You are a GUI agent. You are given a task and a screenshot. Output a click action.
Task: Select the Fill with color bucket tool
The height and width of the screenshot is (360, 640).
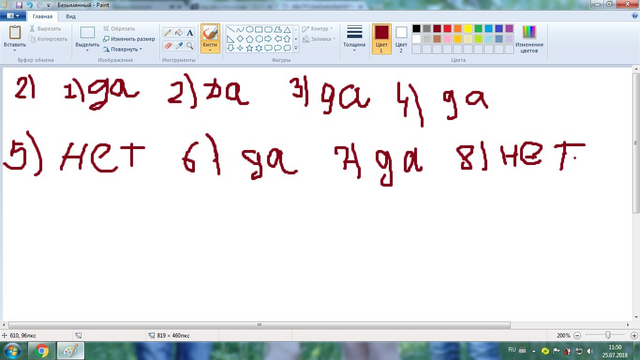[179, 33]
